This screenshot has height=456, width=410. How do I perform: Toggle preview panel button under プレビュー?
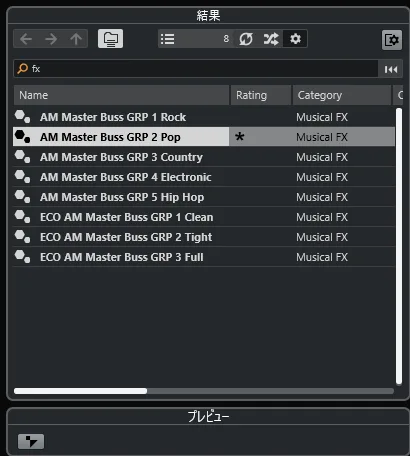[31, 442]
